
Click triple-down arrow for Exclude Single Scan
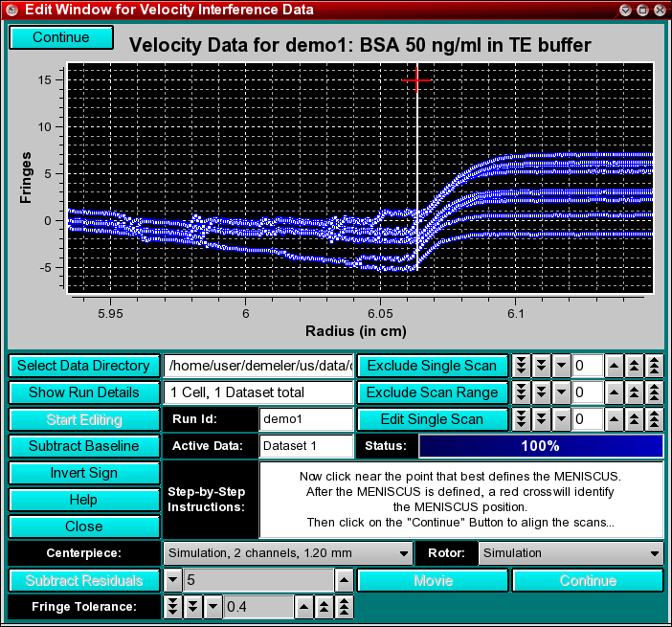point(521,366)
